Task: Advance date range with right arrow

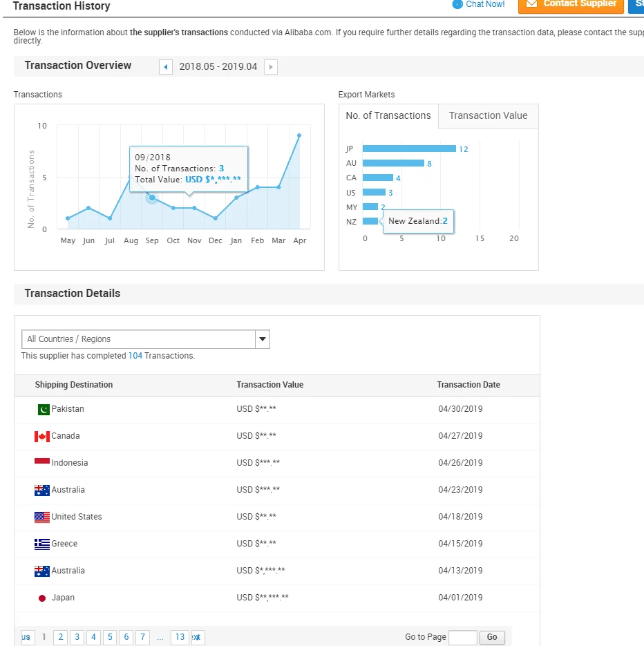Action: coord(271,67)
